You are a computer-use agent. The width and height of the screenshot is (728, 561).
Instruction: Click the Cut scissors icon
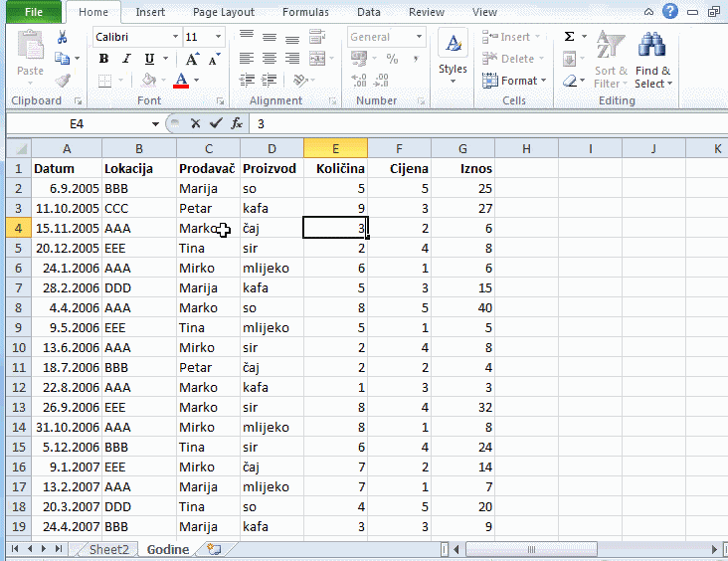[x=63, y=37]
